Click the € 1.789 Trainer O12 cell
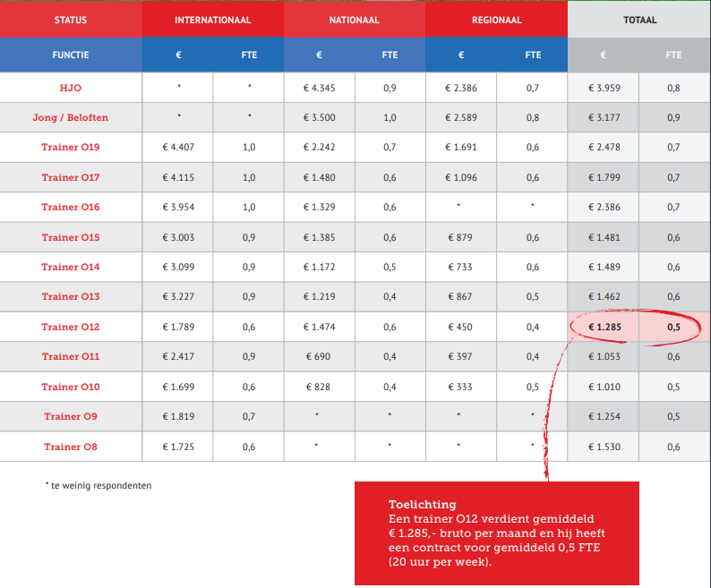 pyautogui.click(x=178, y=327)
